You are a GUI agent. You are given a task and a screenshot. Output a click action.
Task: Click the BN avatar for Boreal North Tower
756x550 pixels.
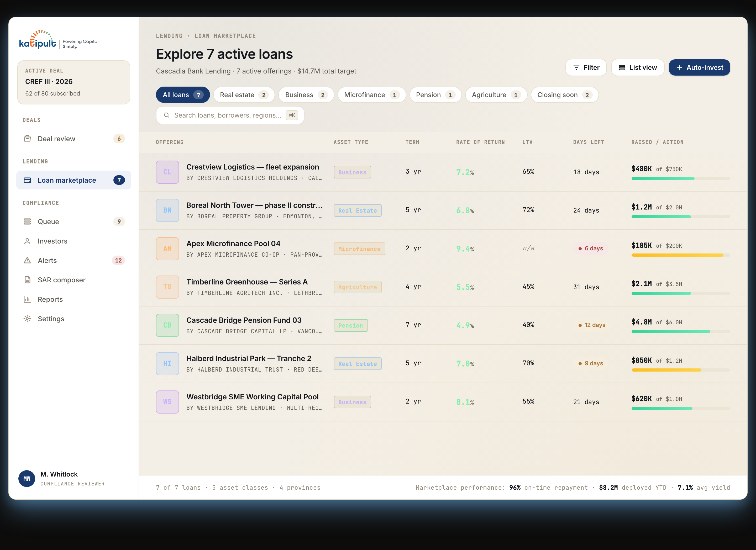pyautogui.click(x=167, y=210)
